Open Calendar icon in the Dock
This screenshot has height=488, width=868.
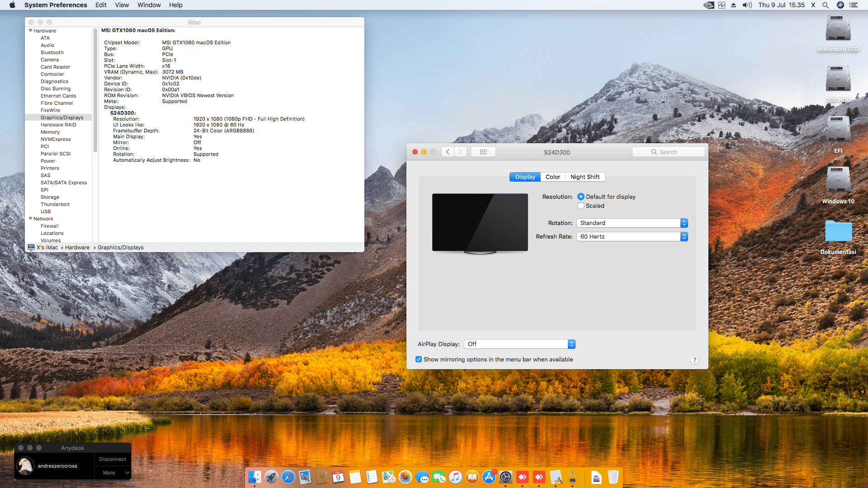click(338, 477)
